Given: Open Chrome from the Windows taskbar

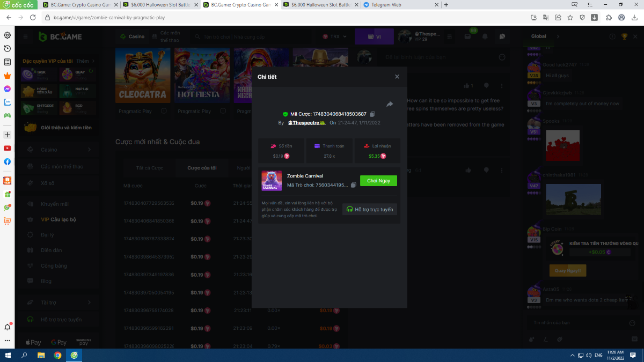Looking at the screenshot, I should 57,355.
